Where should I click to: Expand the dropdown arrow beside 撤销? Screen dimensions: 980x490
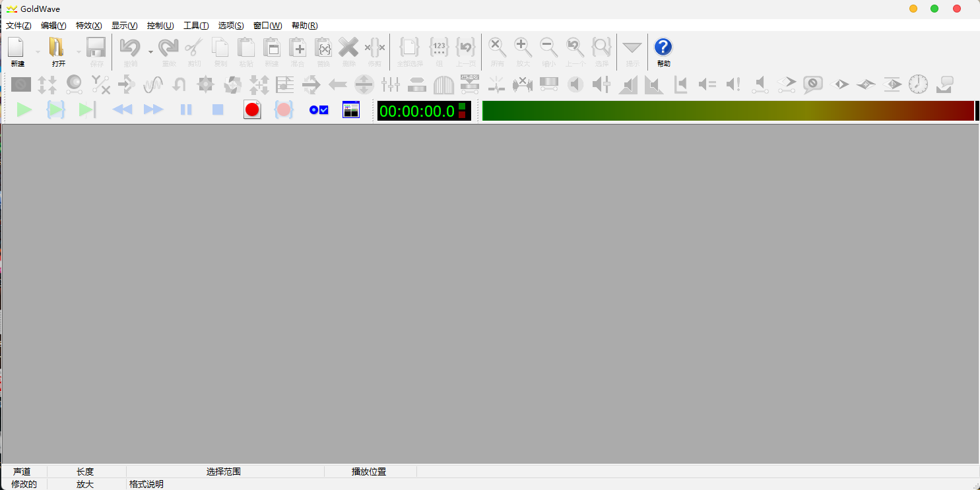pos(150,51)
